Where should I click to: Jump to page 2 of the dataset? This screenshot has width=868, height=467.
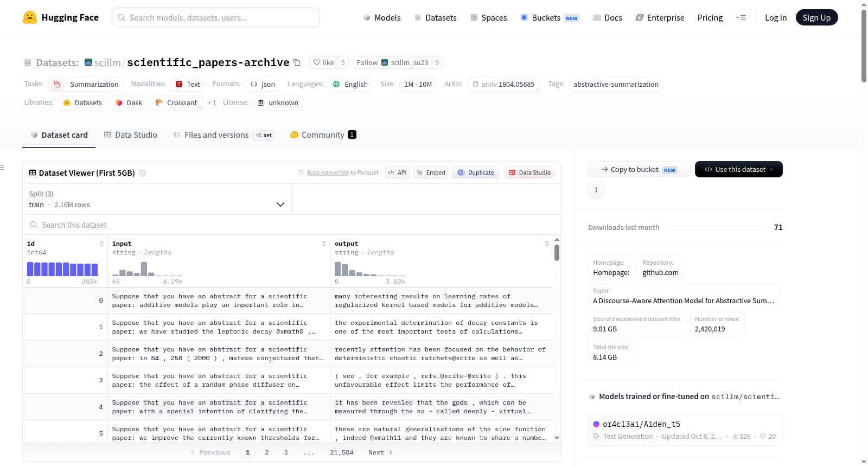point(266,452)
